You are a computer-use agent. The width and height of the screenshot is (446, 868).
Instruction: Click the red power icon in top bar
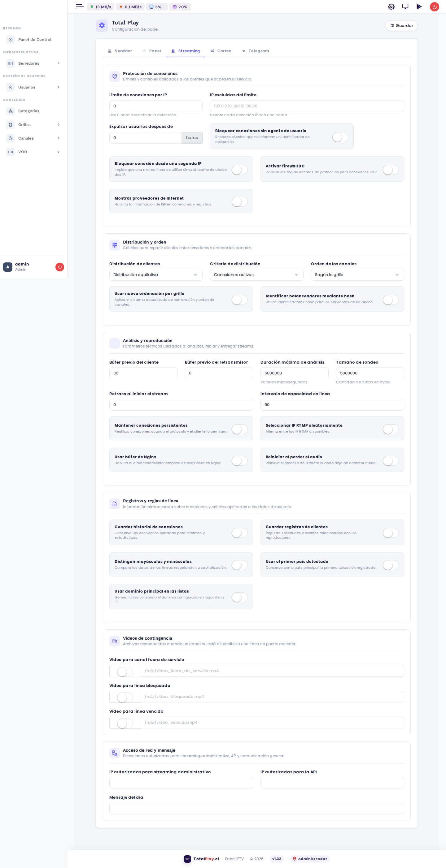(435, 7)
